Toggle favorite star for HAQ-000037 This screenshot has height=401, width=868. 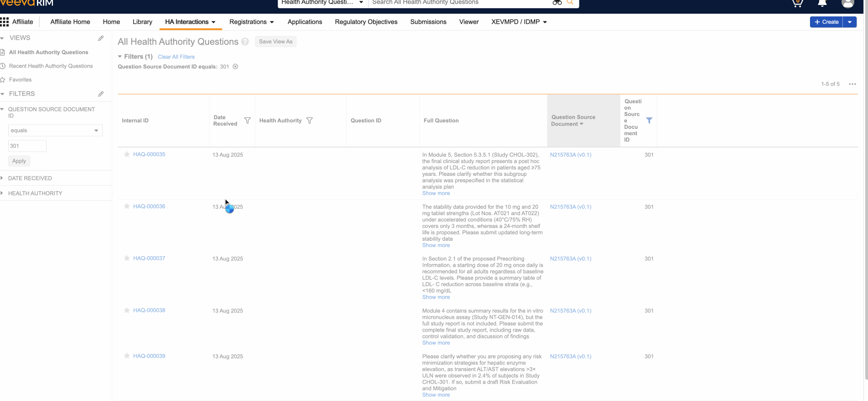pos(127,259)
